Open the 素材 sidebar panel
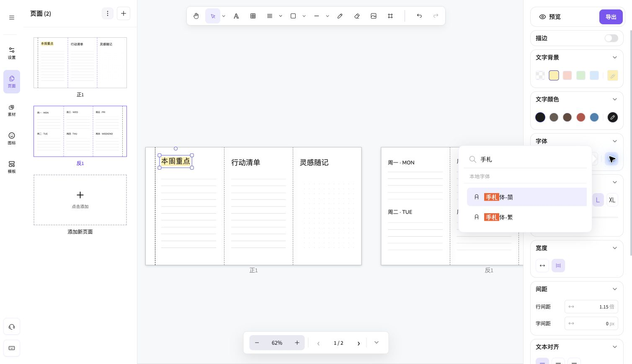Image resolution: width=632 pixels, height=364 pixels. tap(12, 110)
